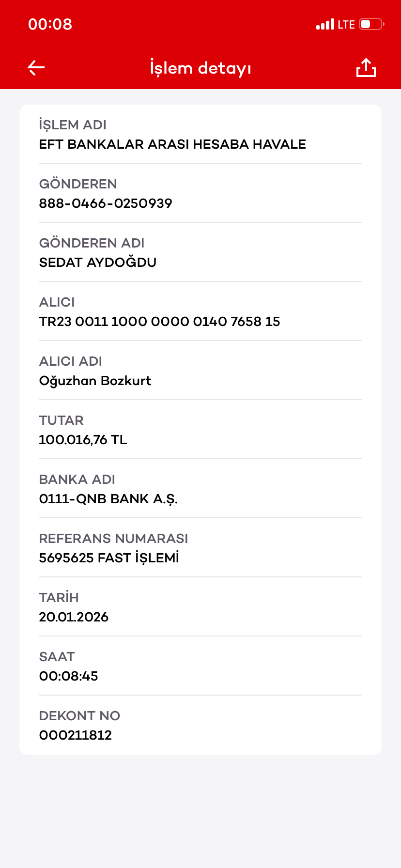Tap the LTE network indicator
401x868 pixels.
pyautogui.click(x=346, y=24)
